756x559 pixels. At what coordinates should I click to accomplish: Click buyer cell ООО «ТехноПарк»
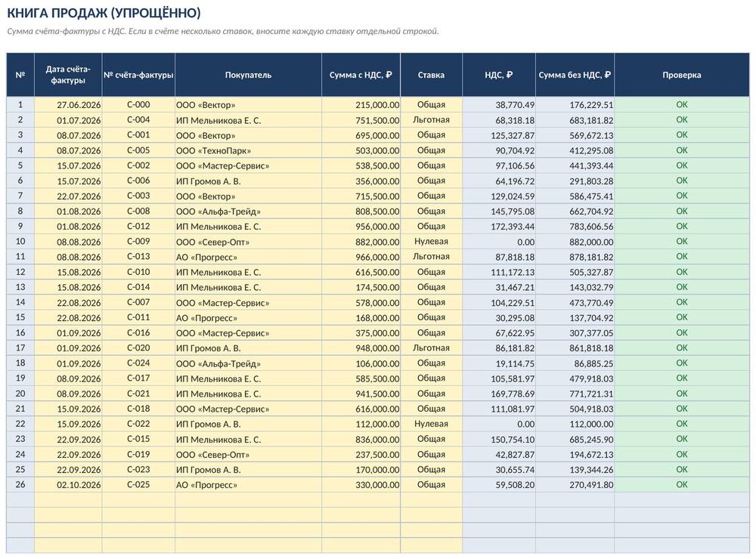tap(248, 150)
